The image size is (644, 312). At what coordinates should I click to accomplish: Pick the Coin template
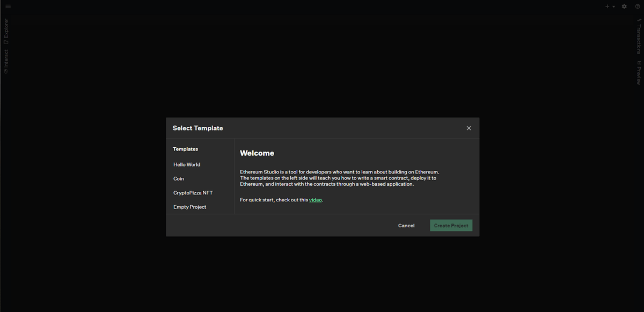tap(179, 179)
